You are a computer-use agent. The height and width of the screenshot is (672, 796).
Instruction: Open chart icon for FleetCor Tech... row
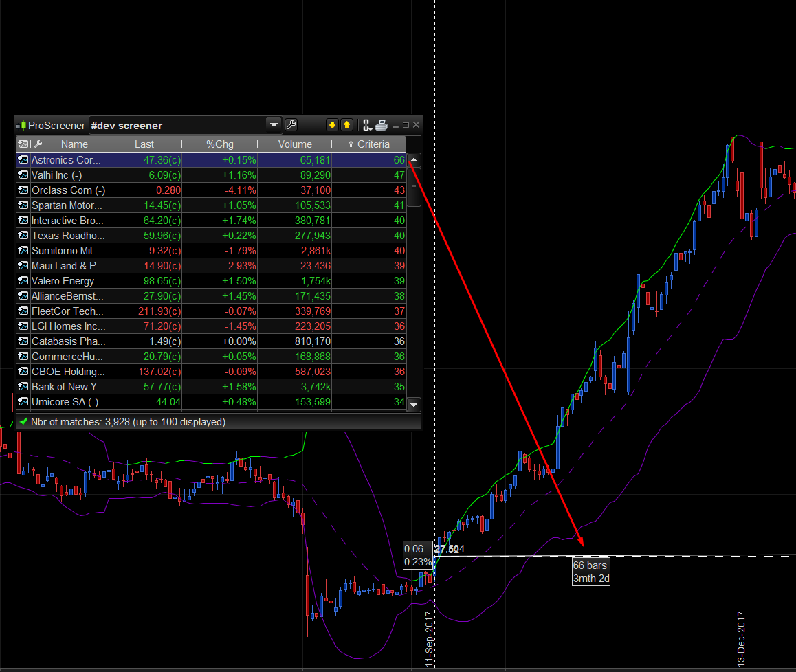pos(23,311)
